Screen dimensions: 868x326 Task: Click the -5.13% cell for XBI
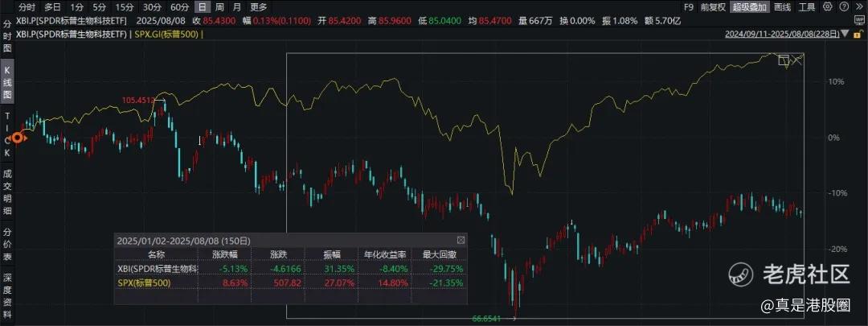pos(233,269)
